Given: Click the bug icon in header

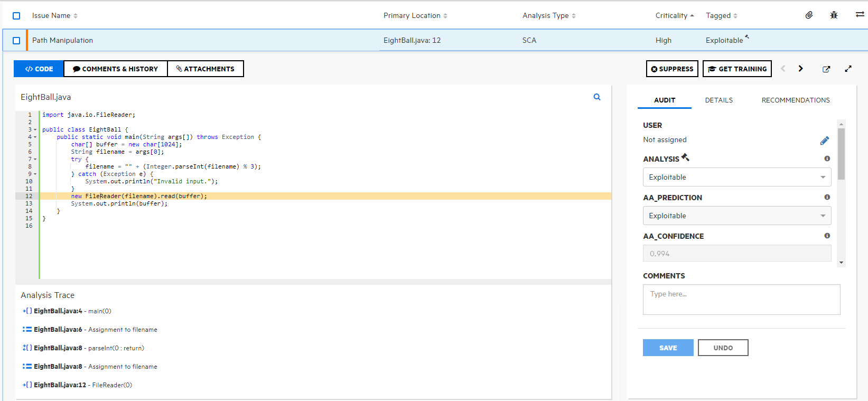Looking at the screenshot, I should point(834,15).
